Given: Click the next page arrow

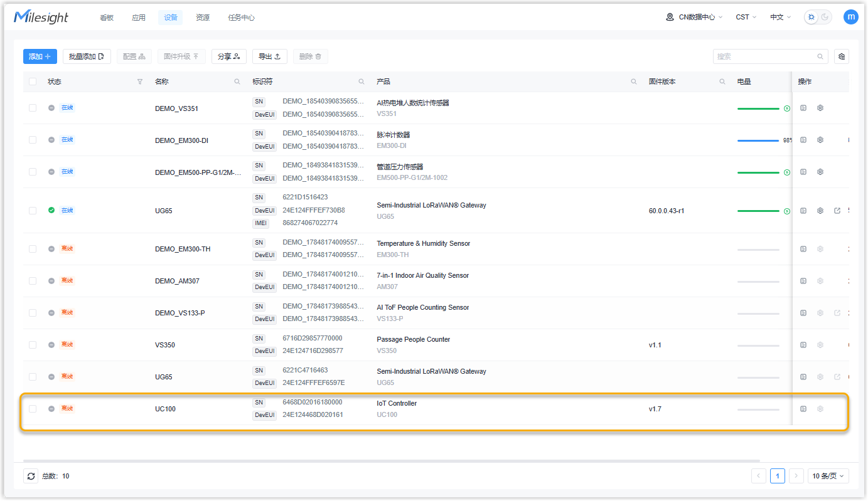Looking at the screenshot, I should click(x=796, y=476).
